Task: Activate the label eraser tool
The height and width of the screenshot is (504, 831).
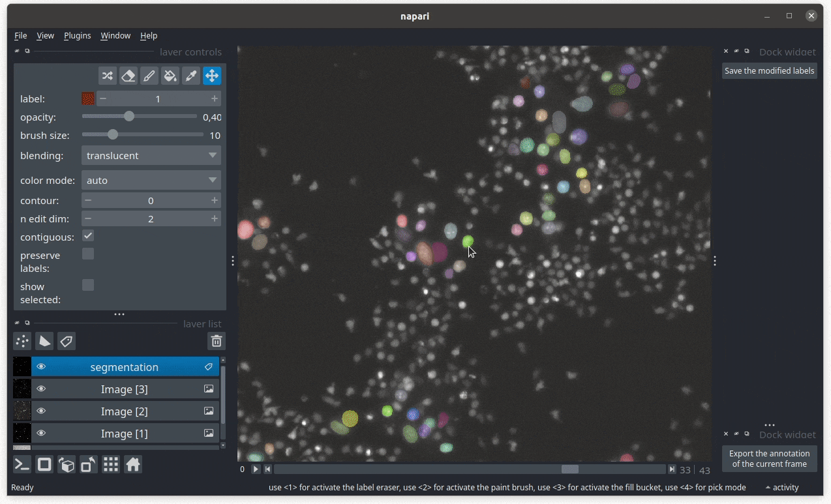Action: [128, 76]
